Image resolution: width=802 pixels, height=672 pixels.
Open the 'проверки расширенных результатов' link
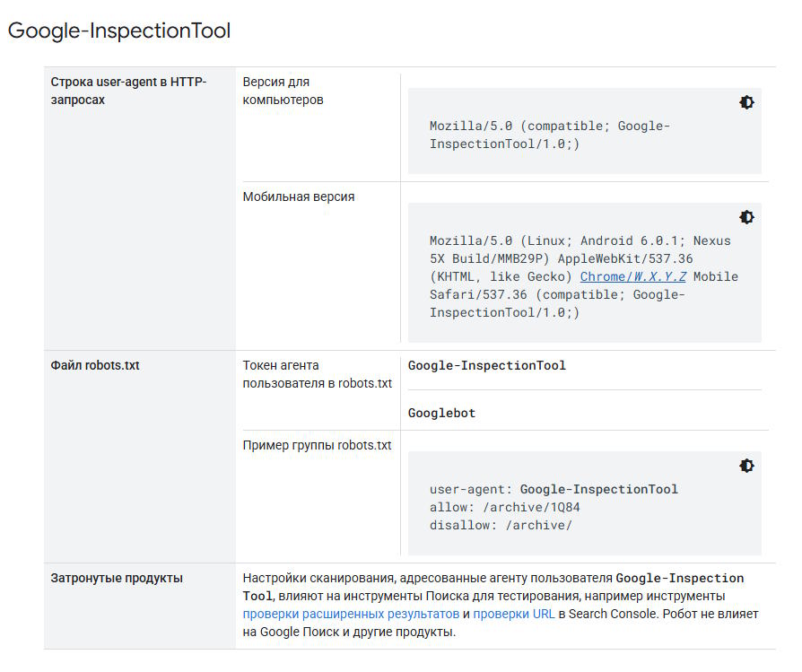pyautogui.click(x=351, y=614)
